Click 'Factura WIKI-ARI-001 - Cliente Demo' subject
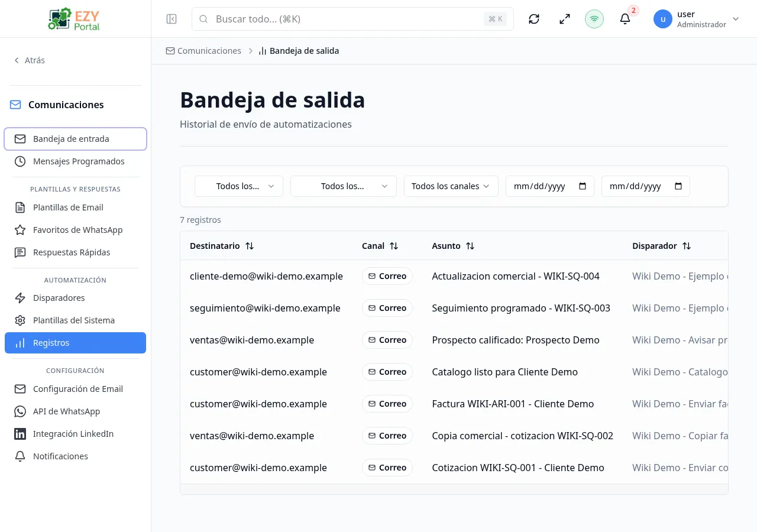The height and width of the screenshot is (532, 757). pyautogui.click(x=513, y=404)
